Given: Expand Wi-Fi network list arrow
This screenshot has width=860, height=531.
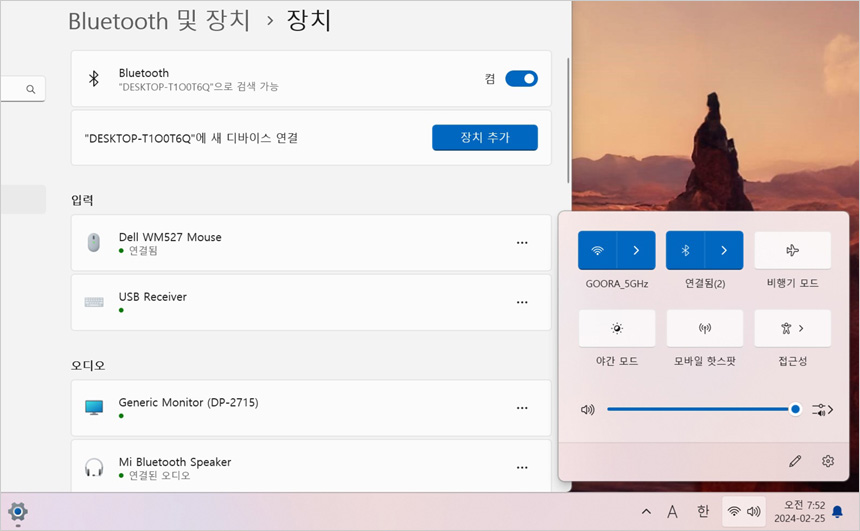Looking at the screenshot, I should pyautogui.click(x=636, y=250).
